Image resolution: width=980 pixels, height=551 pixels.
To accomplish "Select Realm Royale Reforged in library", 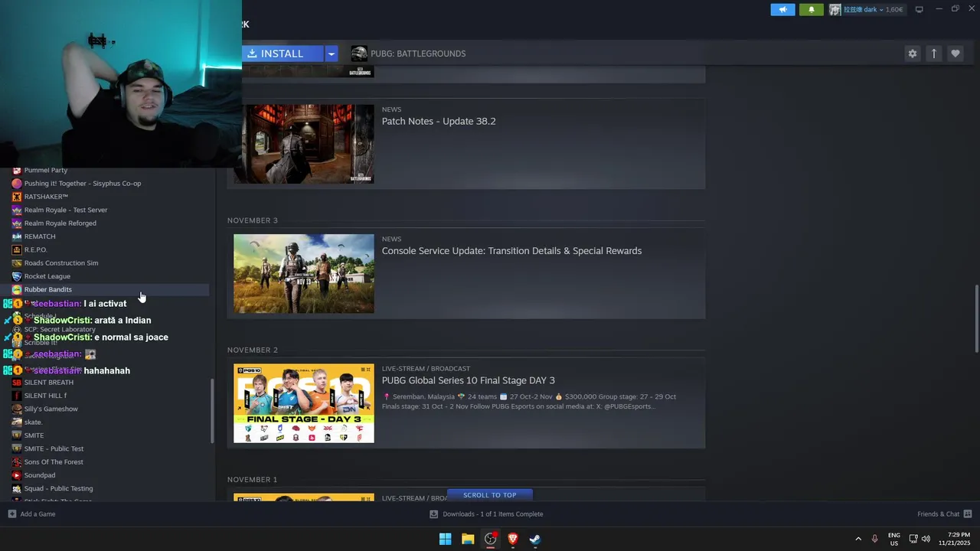I will [x=60, y=223].
